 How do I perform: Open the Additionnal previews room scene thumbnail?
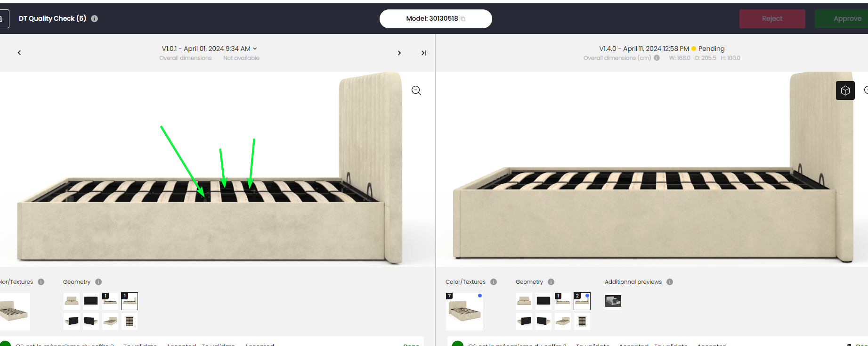click(x=613, y=301)
